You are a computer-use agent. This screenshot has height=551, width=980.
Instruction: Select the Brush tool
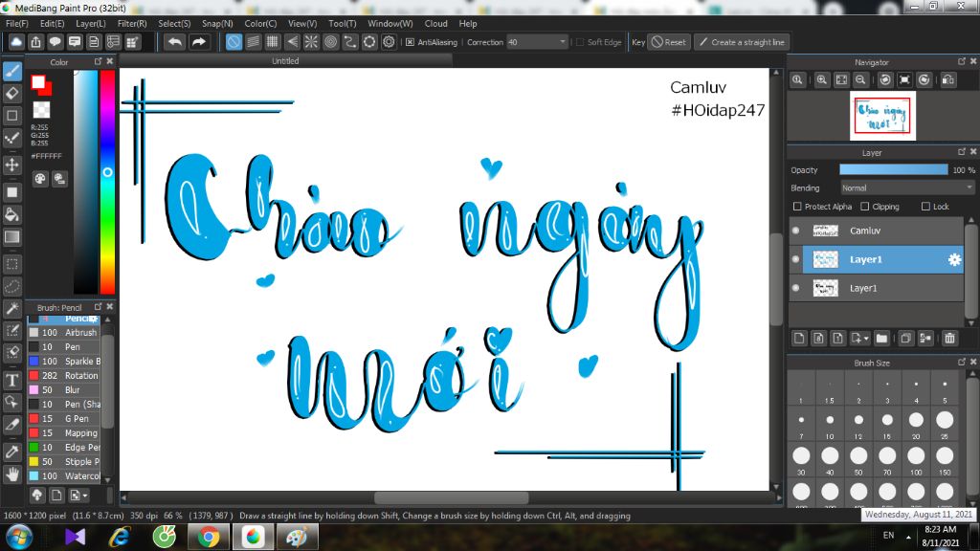12,71
